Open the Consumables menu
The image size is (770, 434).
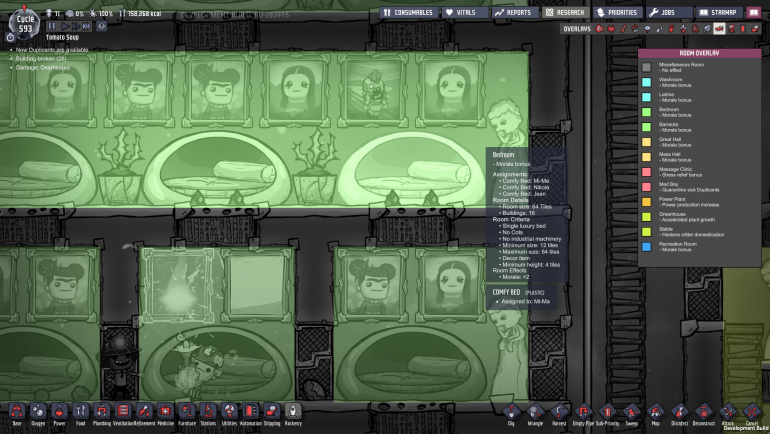point(409,13)
